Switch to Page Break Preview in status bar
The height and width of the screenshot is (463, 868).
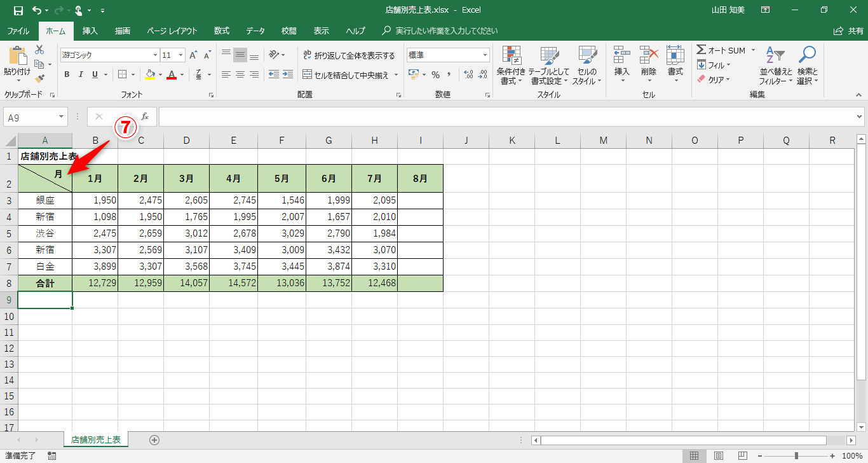742,455
